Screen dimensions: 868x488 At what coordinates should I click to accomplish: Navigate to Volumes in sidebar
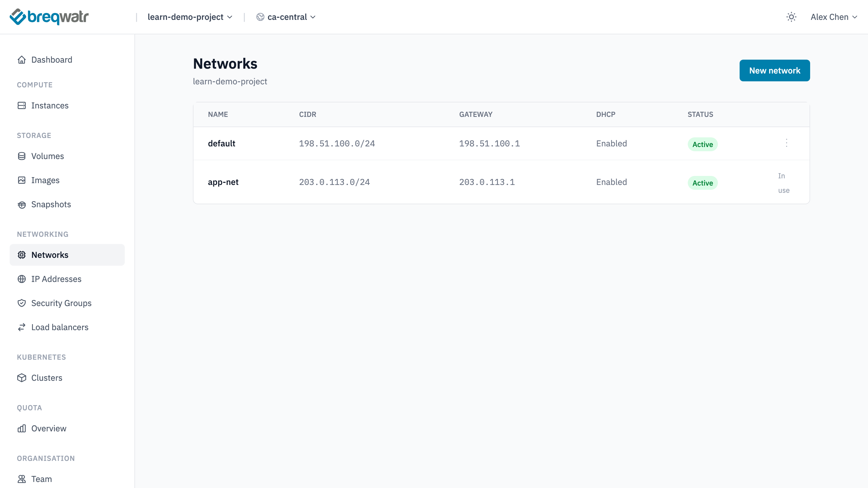[x=67, y=156]
